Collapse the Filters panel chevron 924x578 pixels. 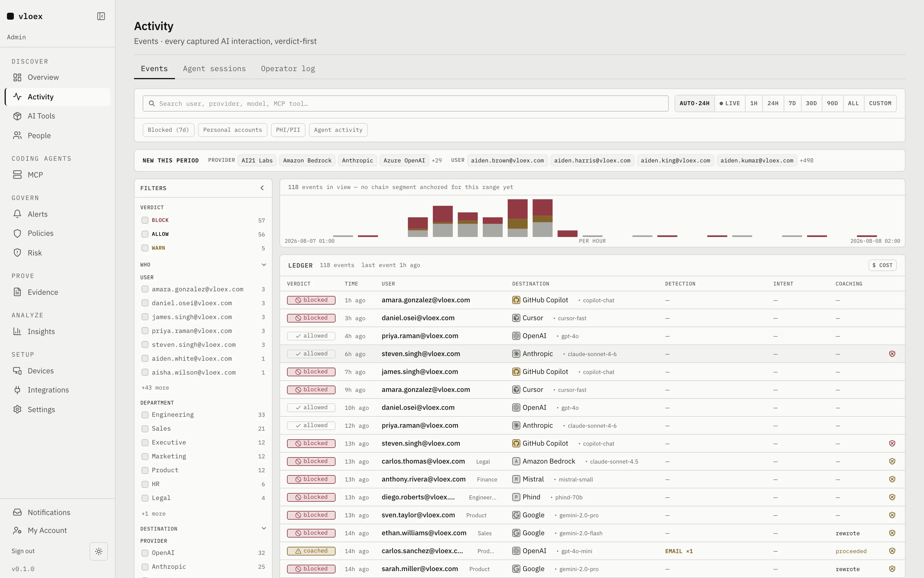(262, 188)
